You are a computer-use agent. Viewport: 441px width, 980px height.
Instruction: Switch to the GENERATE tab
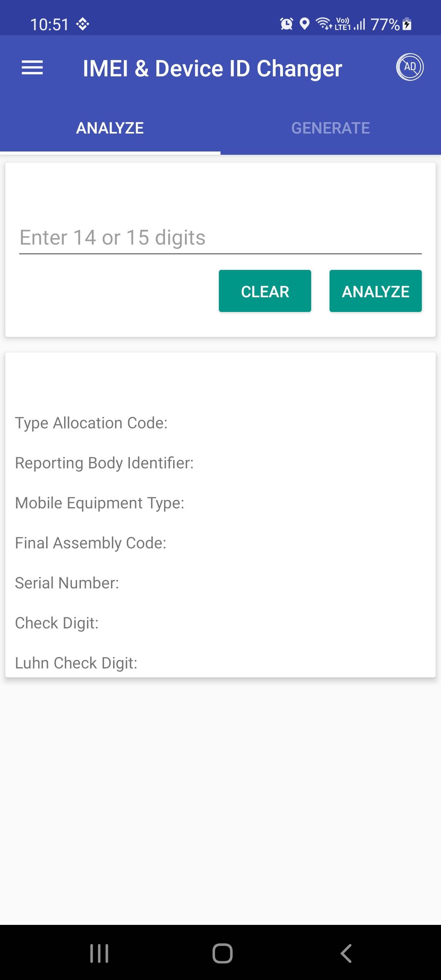[331, 128]
